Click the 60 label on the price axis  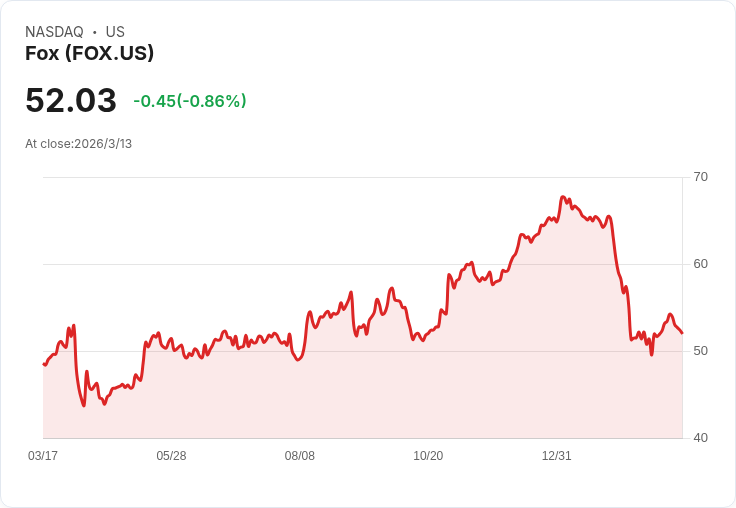point(700,264)
